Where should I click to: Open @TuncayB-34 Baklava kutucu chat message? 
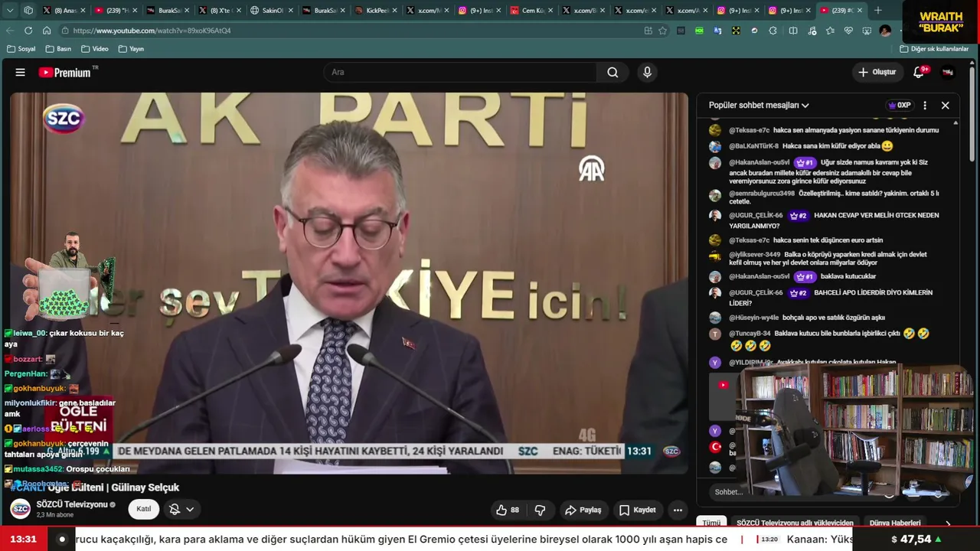coord(827,340)
